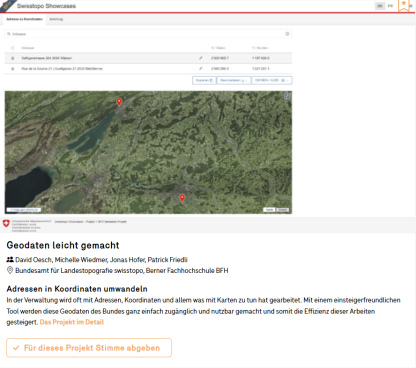416x368 pixels.
Task: Click the Swiss Confederation shield logo
Action: 6,223
